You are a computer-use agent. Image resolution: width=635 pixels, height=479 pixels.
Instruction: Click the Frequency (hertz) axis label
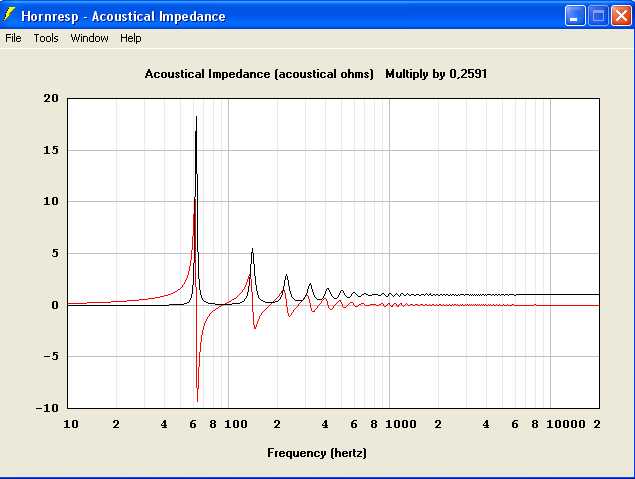317,453
